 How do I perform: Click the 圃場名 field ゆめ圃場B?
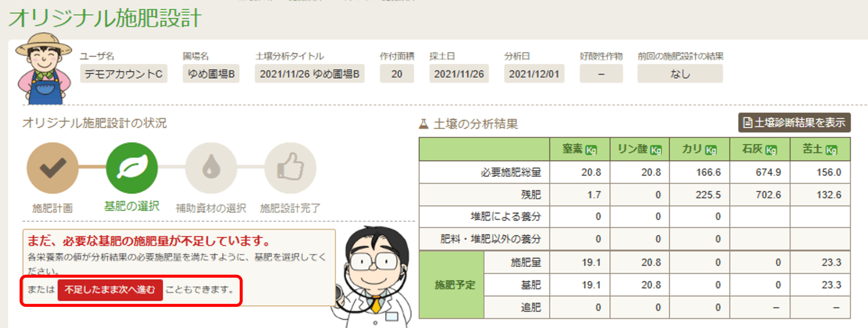tap(211, 74)
